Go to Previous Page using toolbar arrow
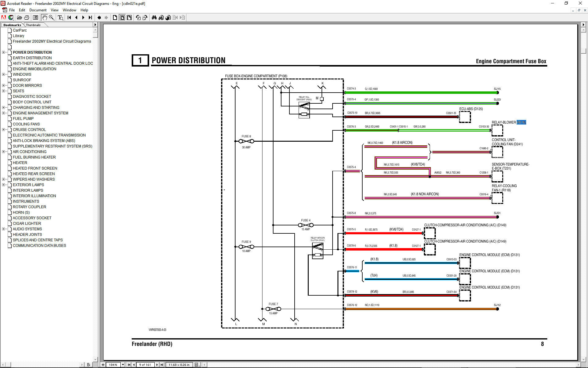Image resolution: width=588 pixels, height=368 pixels. pyautogui.click(x=76, y=17)
